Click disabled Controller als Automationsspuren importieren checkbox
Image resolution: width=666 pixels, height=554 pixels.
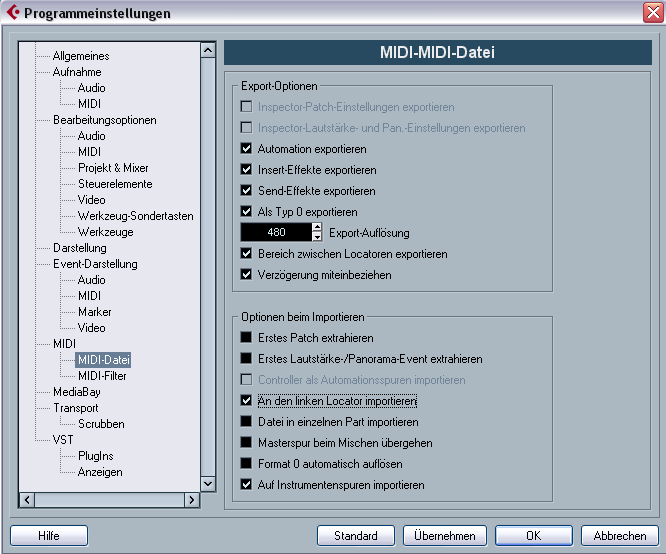246,379
